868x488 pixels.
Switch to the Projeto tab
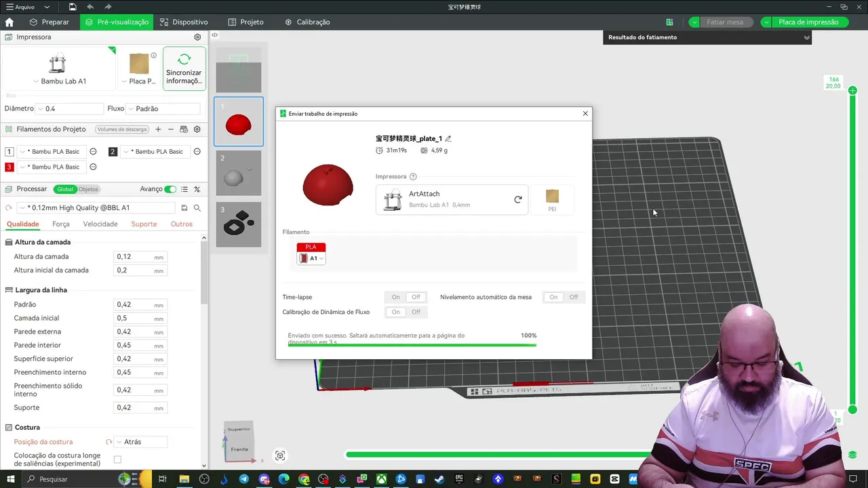pos(245,22)
